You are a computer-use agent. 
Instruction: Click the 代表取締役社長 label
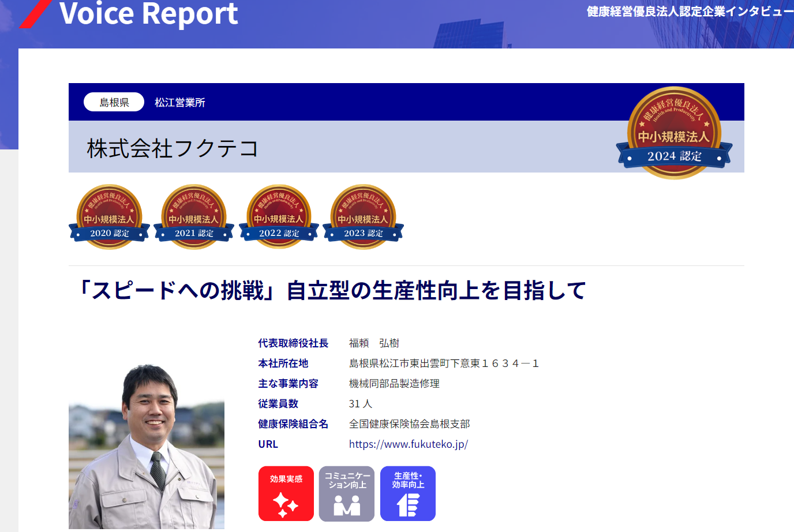[293, 343]
